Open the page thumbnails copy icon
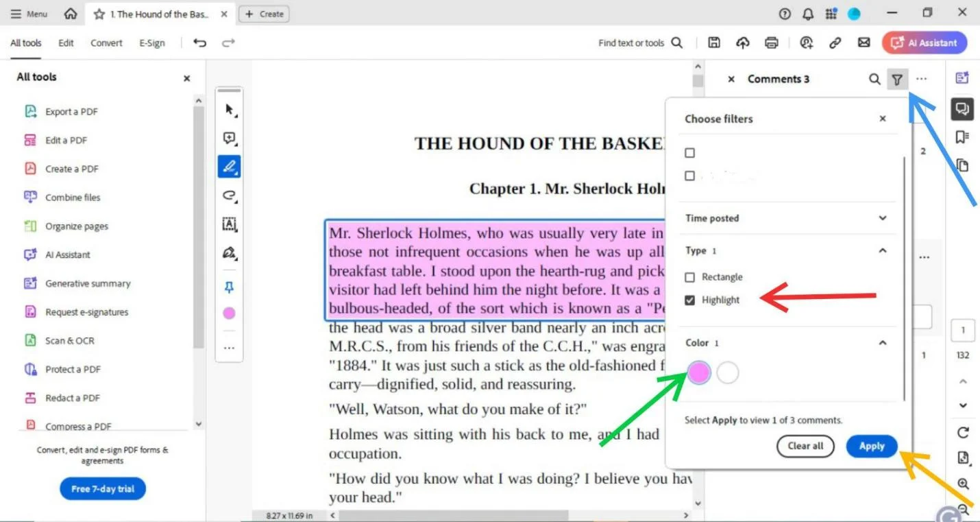 pyautogui.click(x=962, y=165)
